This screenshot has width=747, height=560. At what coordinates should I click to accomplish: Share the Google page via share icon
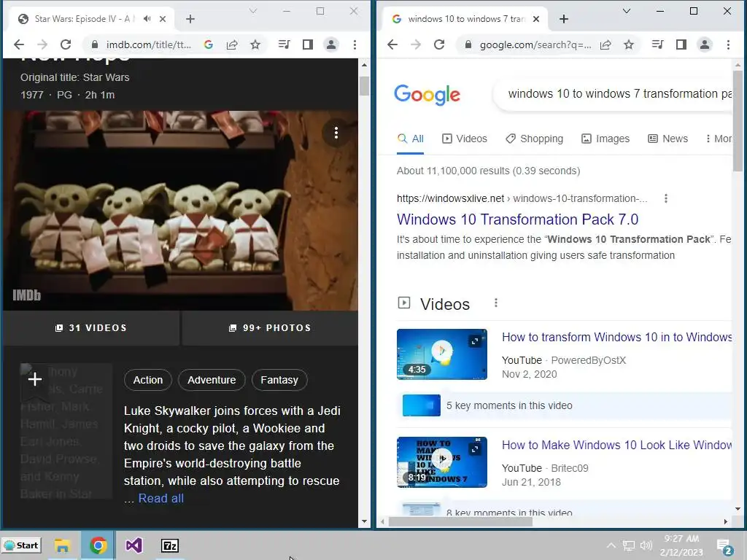point(605,44)
